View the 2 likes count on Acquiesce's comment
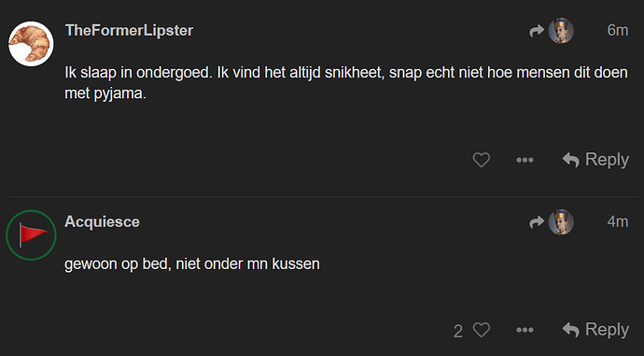Image resolution: width=644 pixels, height=356 pixels. point(458,331)
